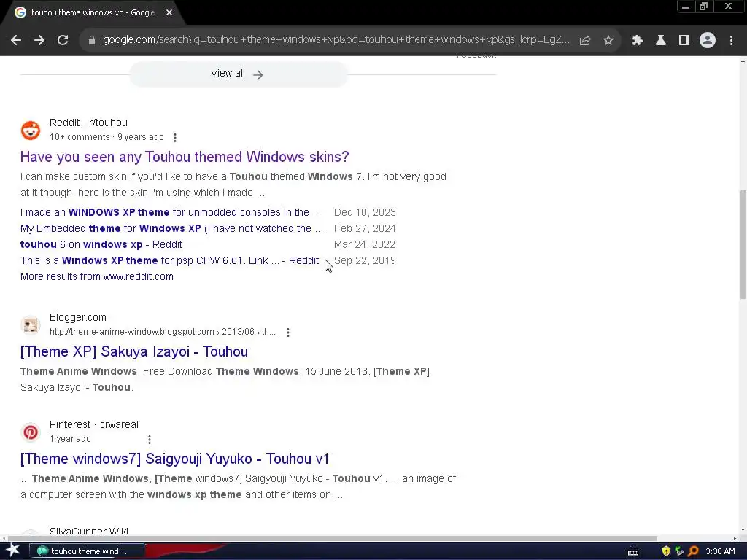Screen dimensions: 747x560
Task: Open I made an WINDOWS XP theme link
Action: pos(171,212)
